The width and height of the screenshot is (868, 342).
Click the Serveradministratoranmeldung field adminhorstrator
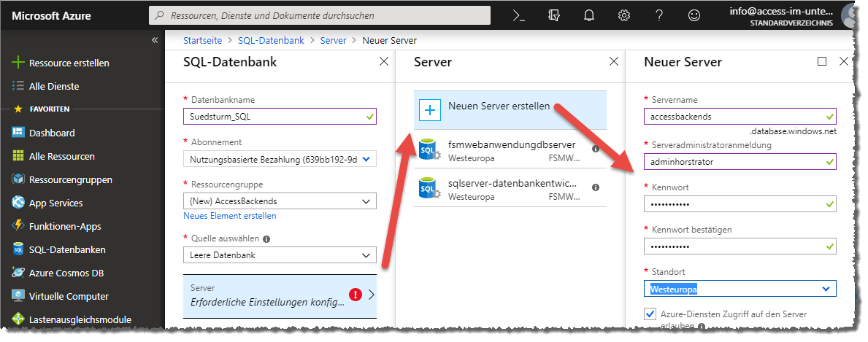click(x=740, y=161)
